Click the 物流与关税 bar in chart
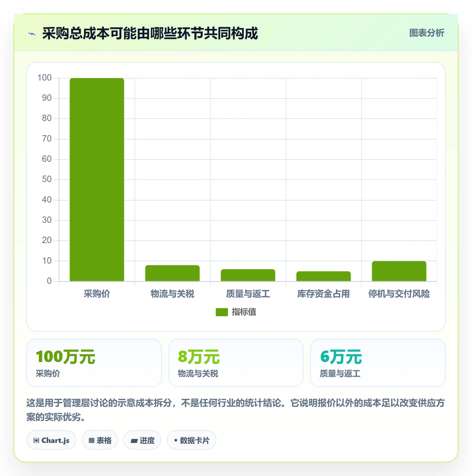 tap(172, 273)
